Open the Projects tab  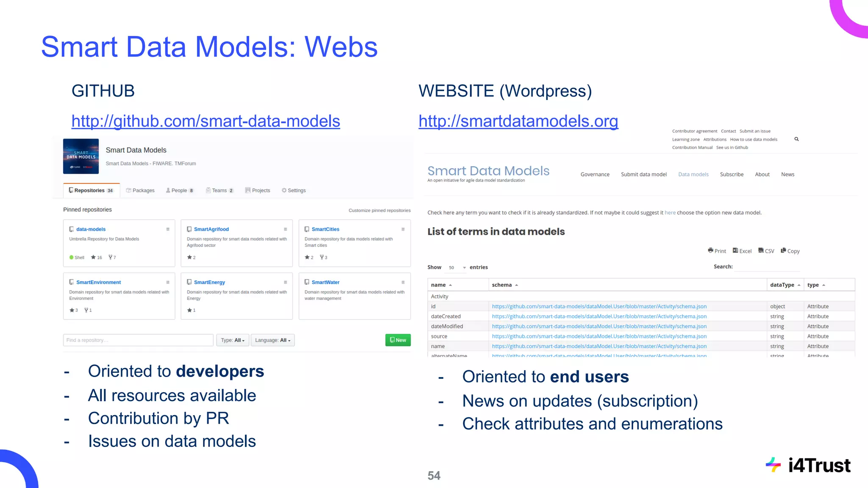click(258, 191)
